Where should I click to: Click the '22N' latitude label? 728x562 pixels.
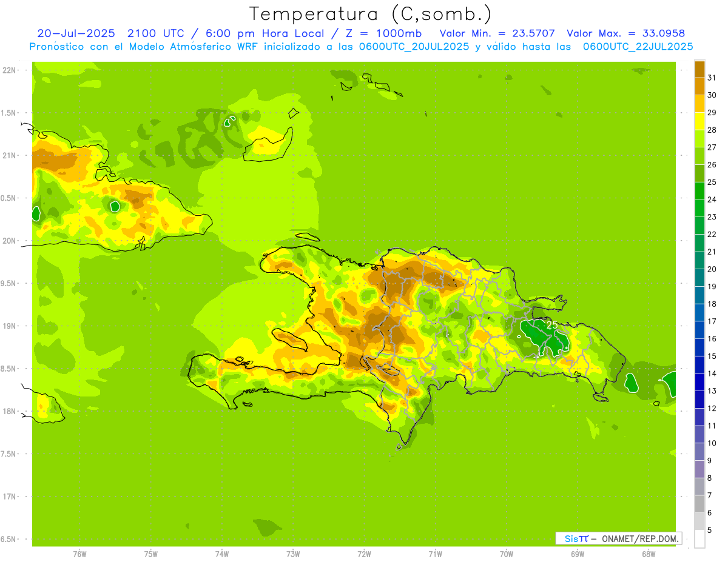tap(10, 70)
